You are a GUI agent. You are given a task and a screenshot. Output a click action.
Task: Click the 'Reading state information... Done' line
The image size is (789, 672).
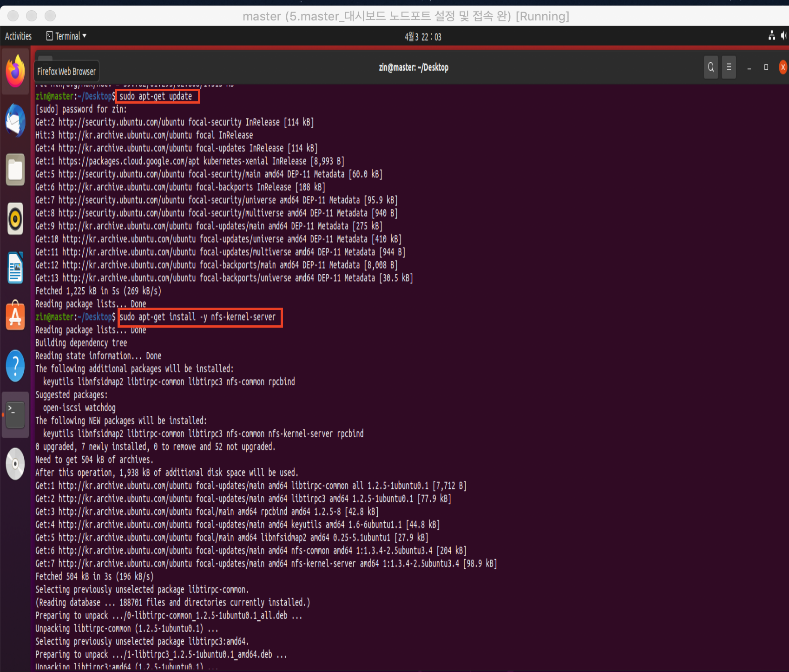point(99,356)
